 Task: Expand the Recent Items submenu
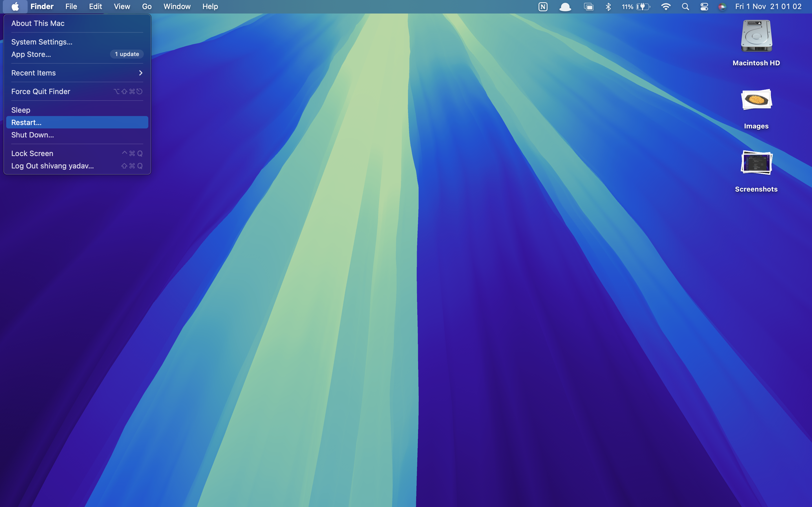[76, 73]
